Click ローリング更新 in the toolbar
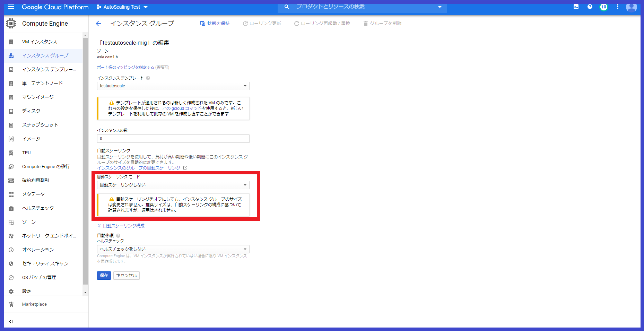Screen dimensions: 644x331 262,24
